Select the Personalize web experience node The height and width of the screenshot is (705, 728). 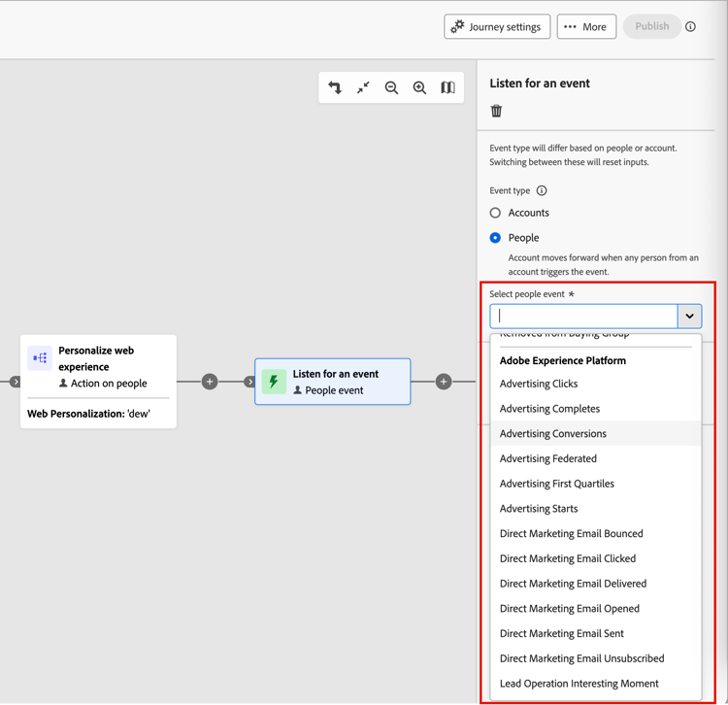coord(98,382)
